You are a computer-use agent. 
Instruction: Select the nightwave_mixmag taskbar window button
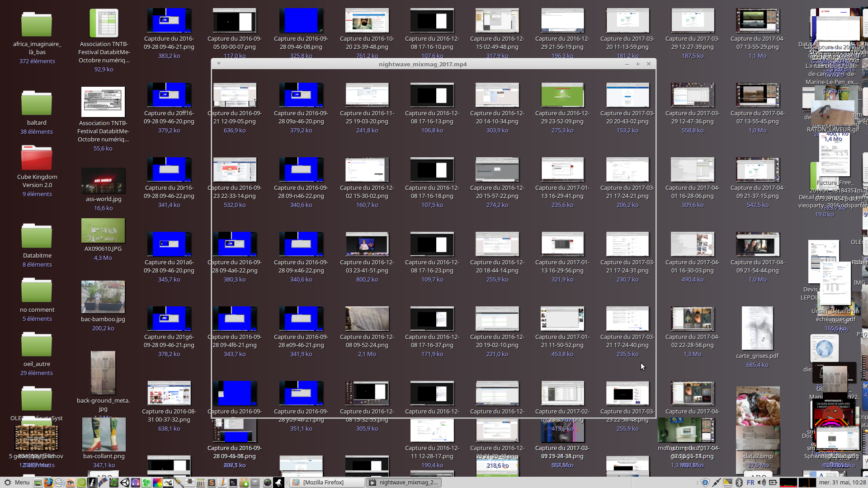403,483
